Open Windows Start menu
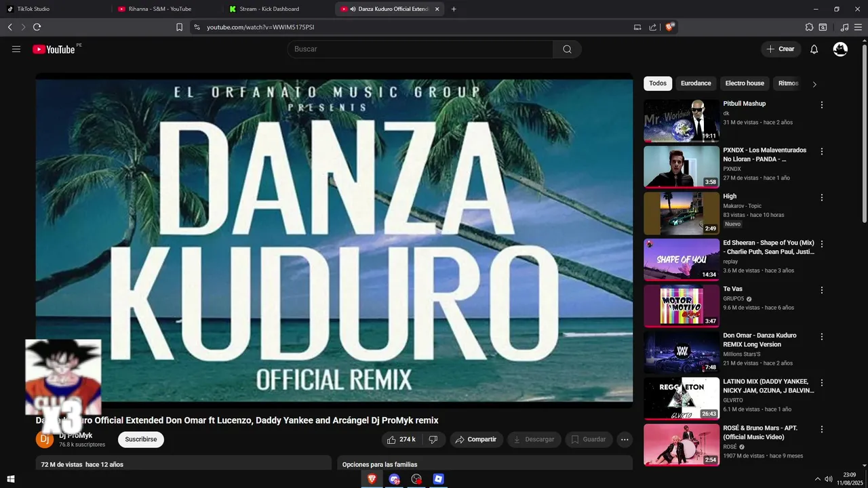This screenshot has height=488, width=868. 11,479
